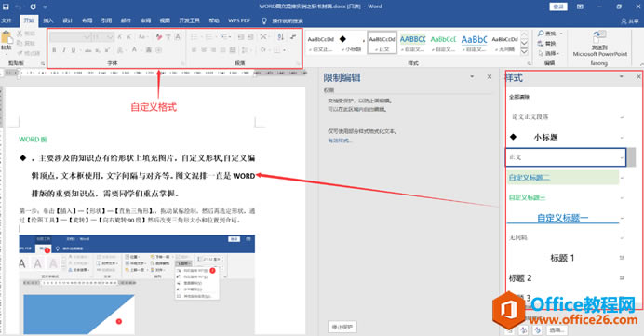Switch to the WPS PDF tab
Screen dimensions: 644x336
(239, 20)
